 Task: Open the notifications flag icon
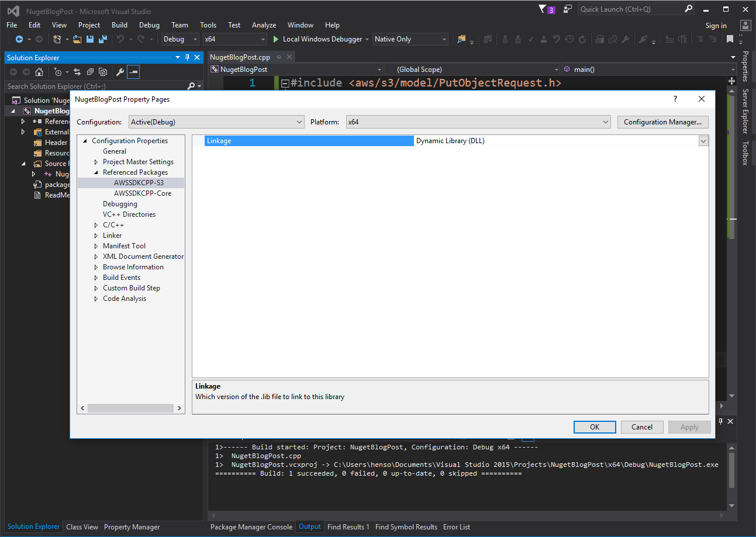(542, 9)
